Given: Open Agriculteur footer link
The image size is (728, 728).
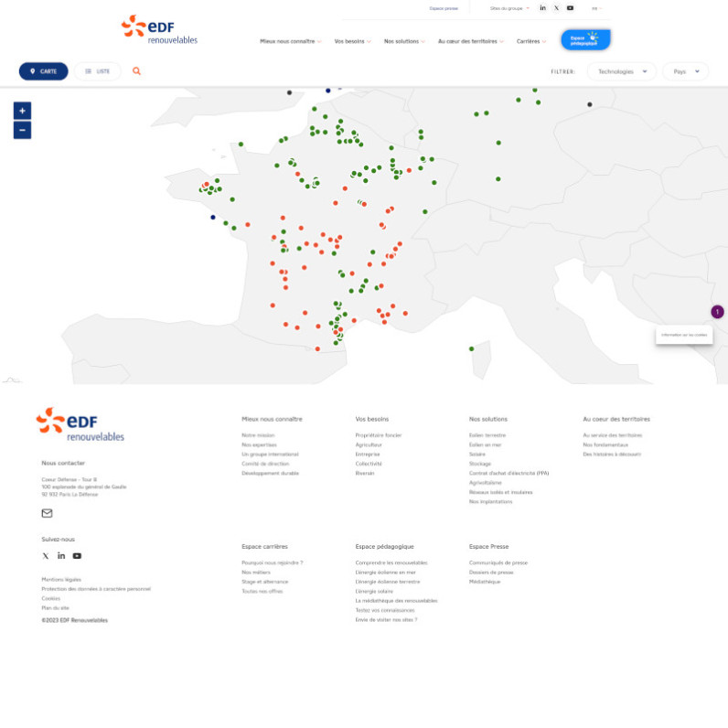Looking at the screenshot, I should click(369, 444).
